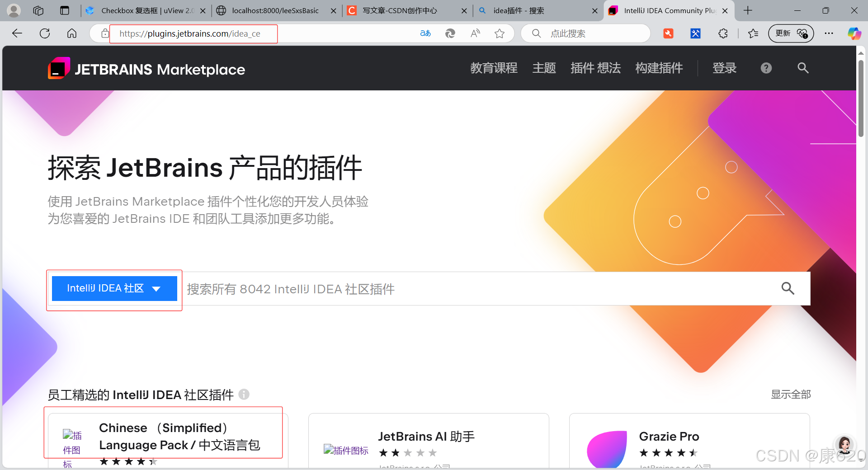Close the 写文章-CSDN创作中心 tab
The width and height of the screenshot is (868, 470).
464,11
